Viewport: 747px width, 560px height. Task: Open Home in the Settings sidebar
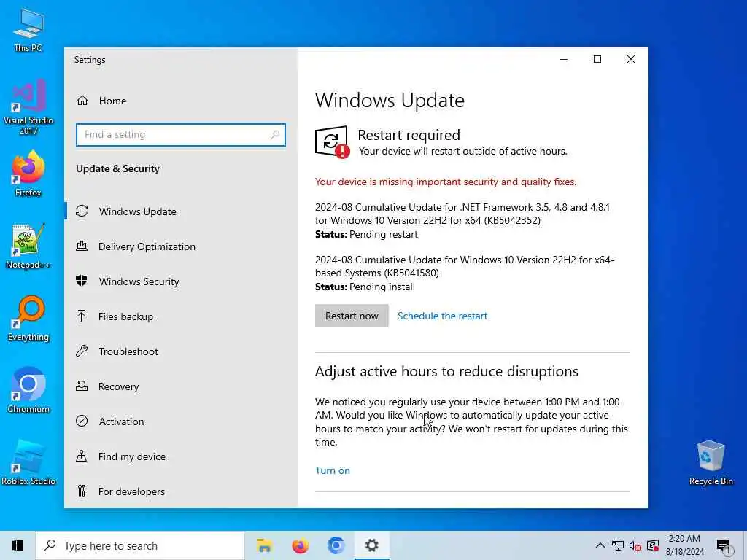pos(181,101)
